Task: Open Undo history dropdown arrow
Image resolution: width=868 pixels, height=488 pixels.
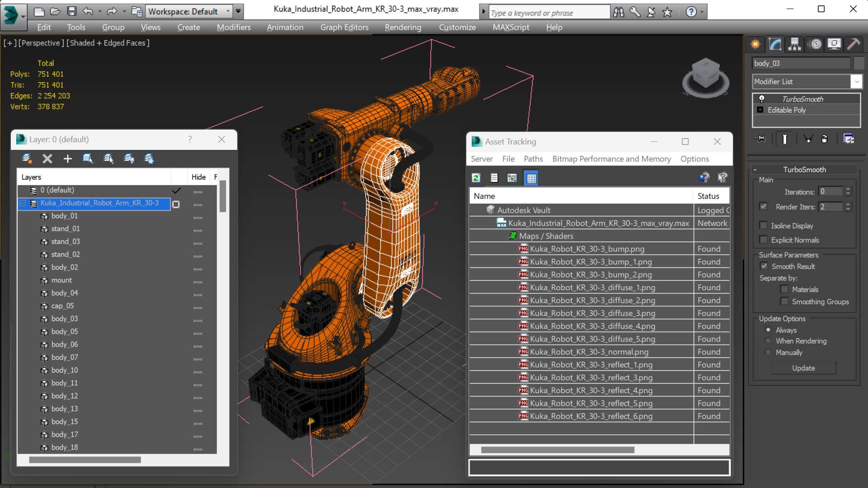Action: point(99,11)
